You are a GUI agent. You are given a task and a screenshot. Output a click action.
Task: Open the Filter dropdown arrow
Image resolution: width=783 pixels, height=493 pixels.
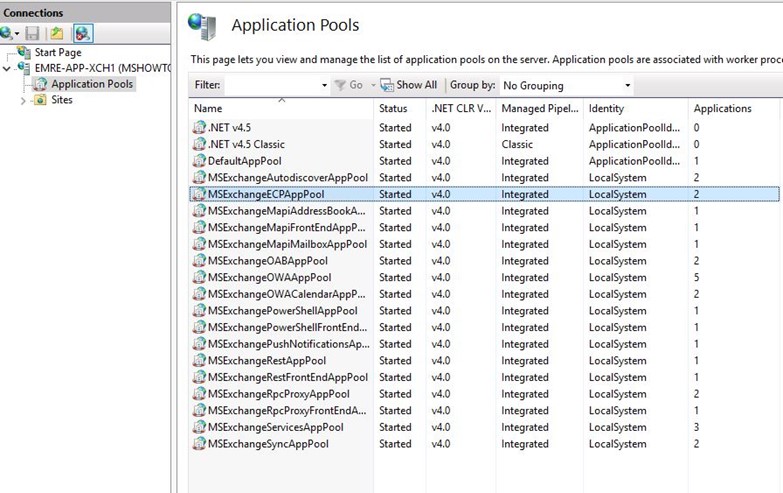(x=325, y=85)
